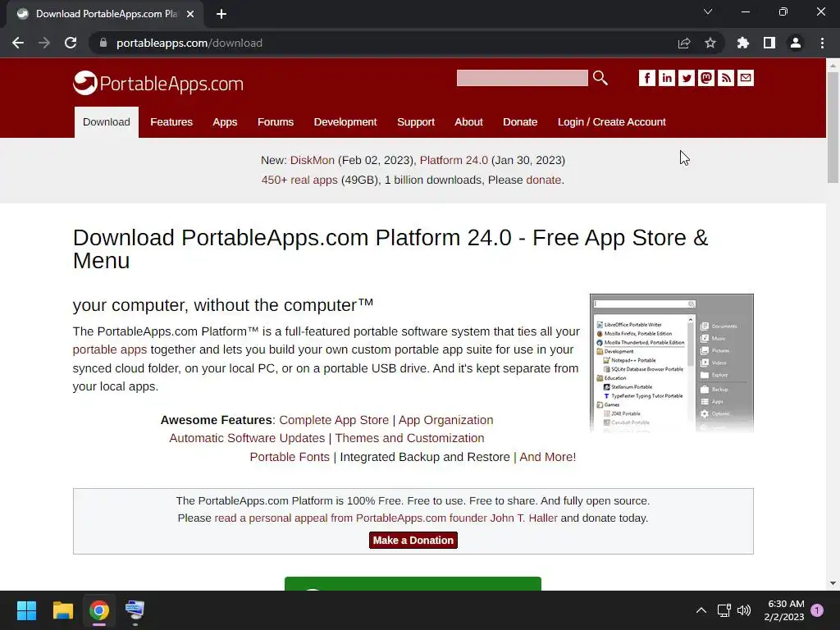840x630 pixels.
Task: Click the green download button
Action: [x=413, y=584]
